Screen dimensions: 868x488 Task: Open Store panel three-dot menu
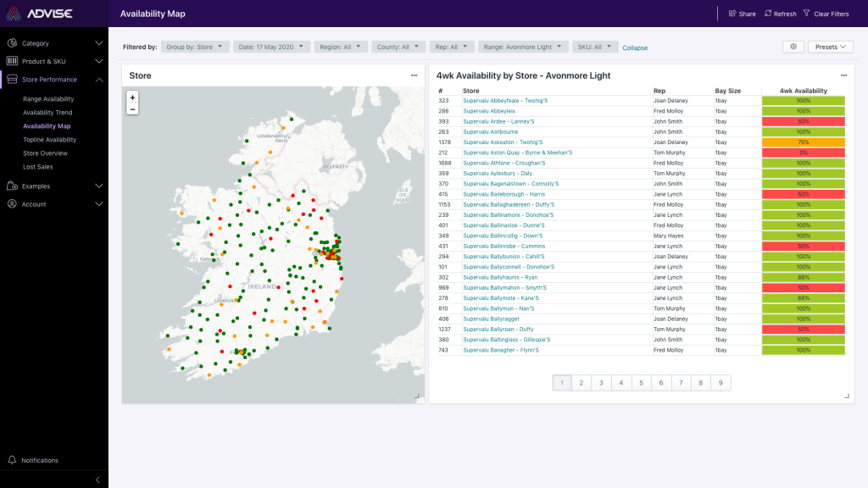click(414, 75)
